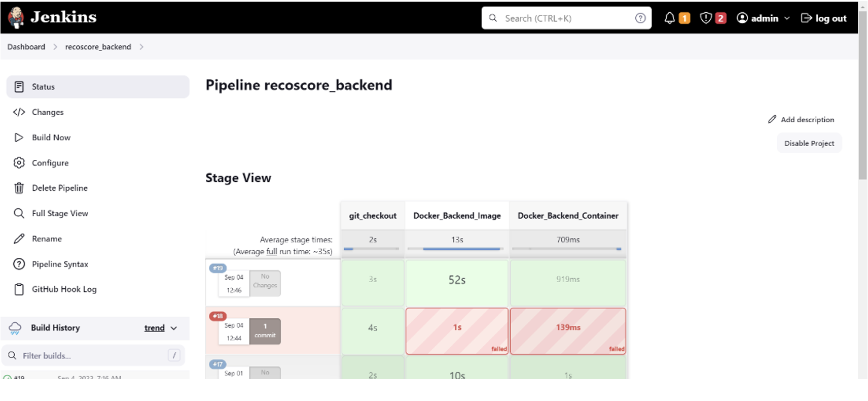Screen dimensions: 868x401
Task: Click the Disable Project button
Action: click(809, 143)
